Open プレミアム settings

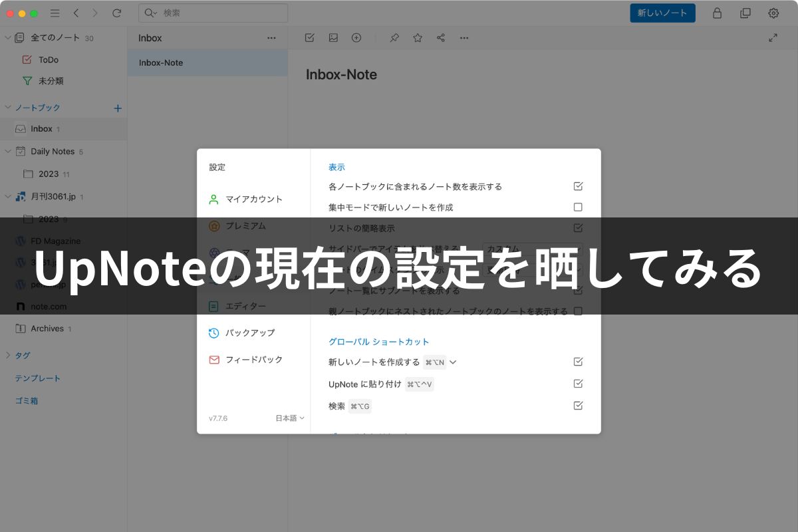(x=245, y=226)
